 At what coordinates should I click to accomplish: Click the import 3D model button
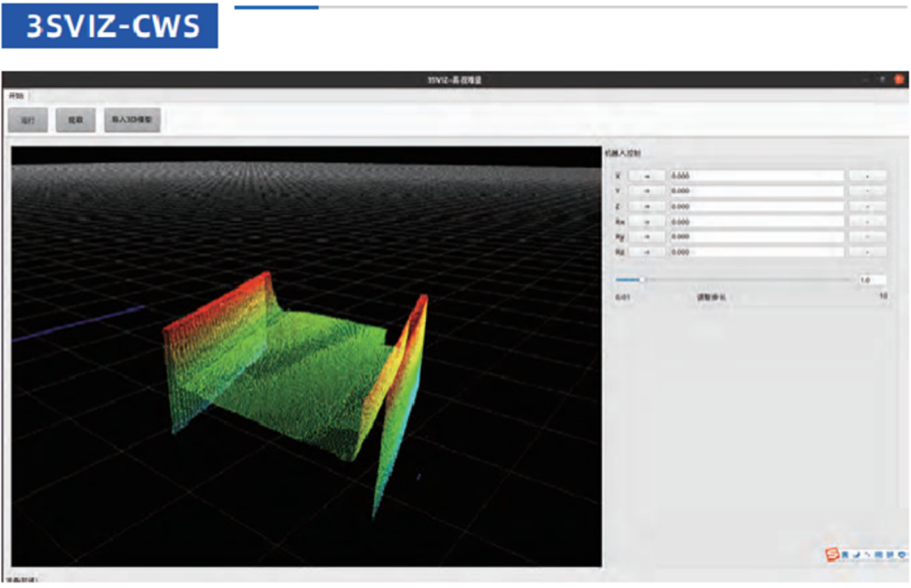click(132, 120)
